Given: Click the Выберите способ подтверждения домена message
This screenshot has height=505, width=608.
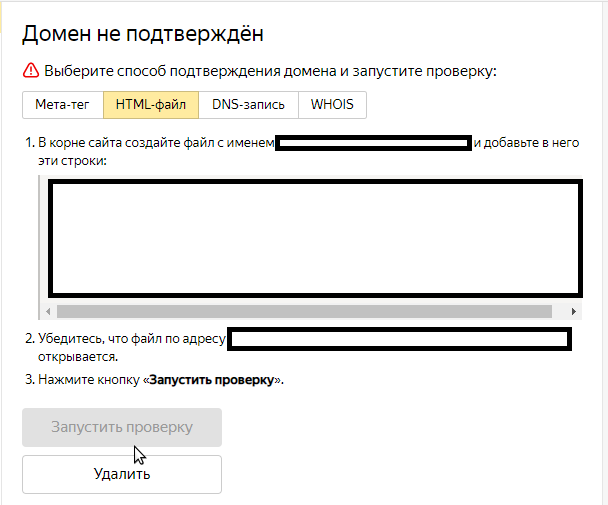Looking at the screenshot, I should point(271,71).
